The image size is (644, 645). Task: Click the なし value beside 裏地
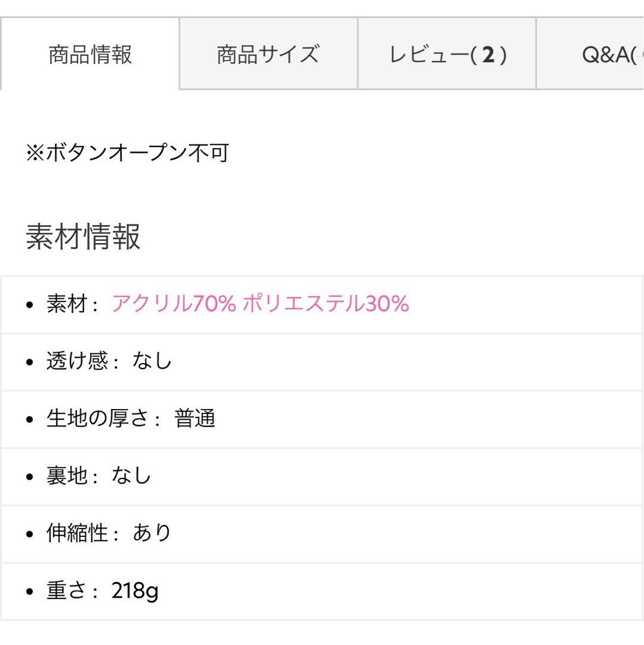pos(131,477)
